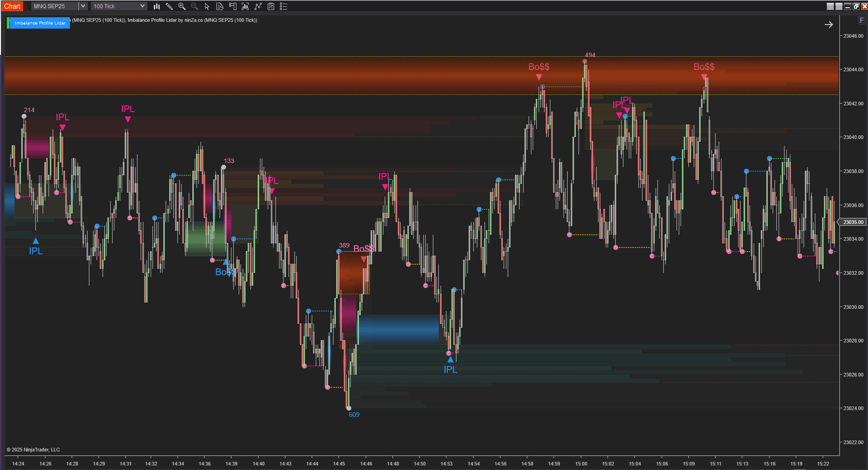Click the 23046.00 price axis label

(x=853, y=36)
